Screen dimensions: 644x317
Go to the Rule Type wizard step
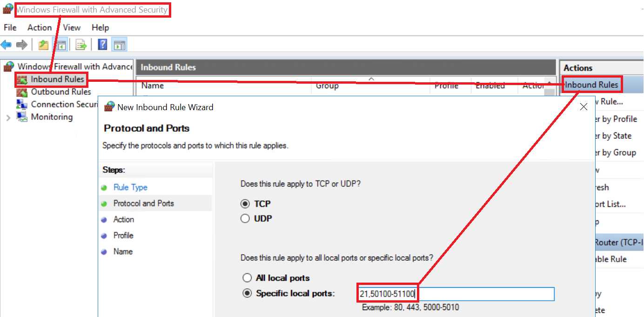pyautogui.click(x=130, y=187)
